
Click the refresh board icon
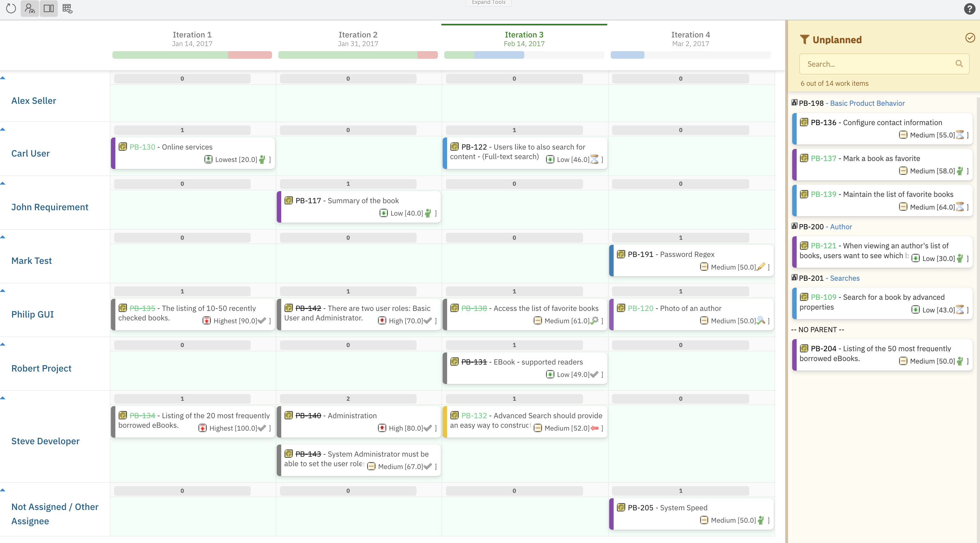pyautogui.click(x=11, y=8)
